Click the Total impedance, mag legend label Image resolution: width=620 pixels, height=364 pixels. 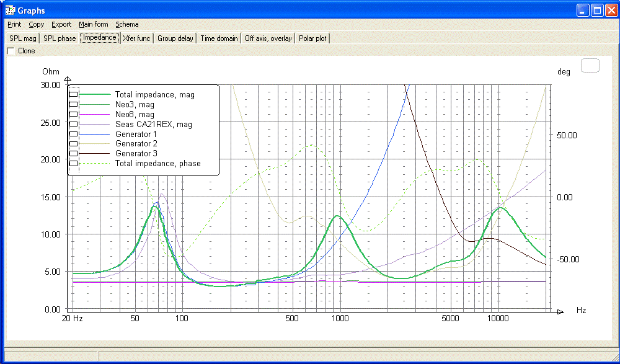[x=154, y=95]
